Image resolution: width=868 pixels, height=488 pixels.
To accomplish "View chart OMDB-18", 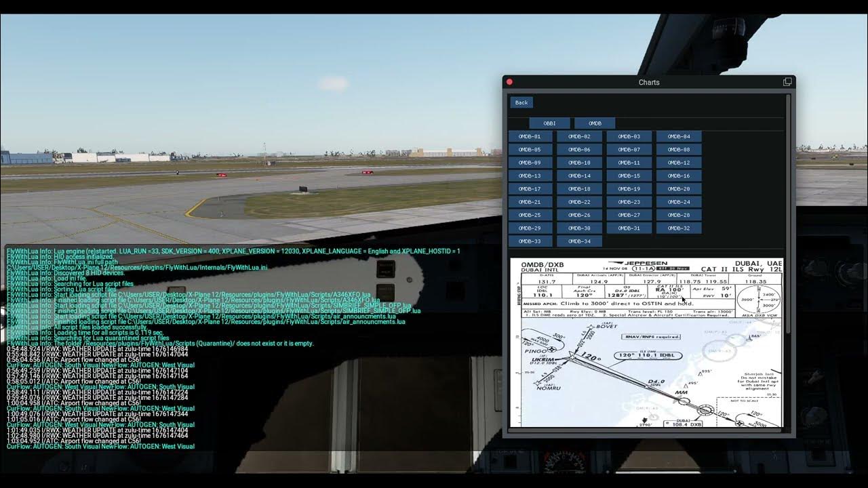I will pyautogui.click(x=579, y=189).
